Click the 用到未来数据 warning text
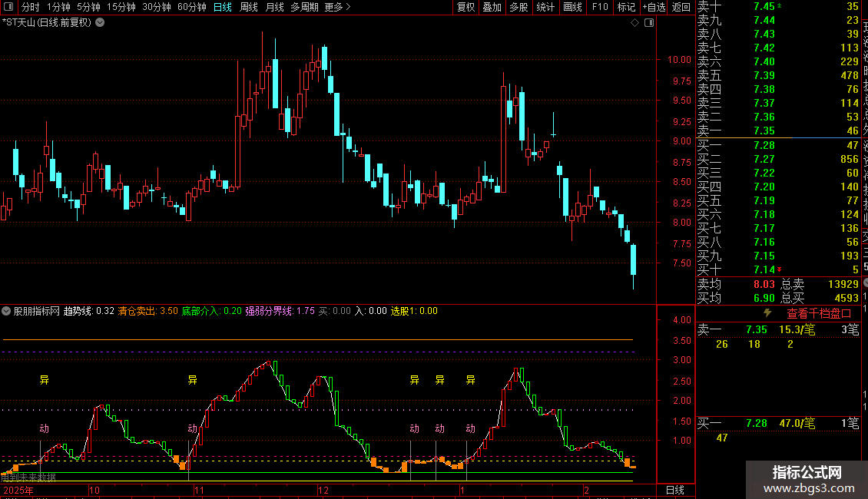This screenshot has height=499, width=868. 28,477
